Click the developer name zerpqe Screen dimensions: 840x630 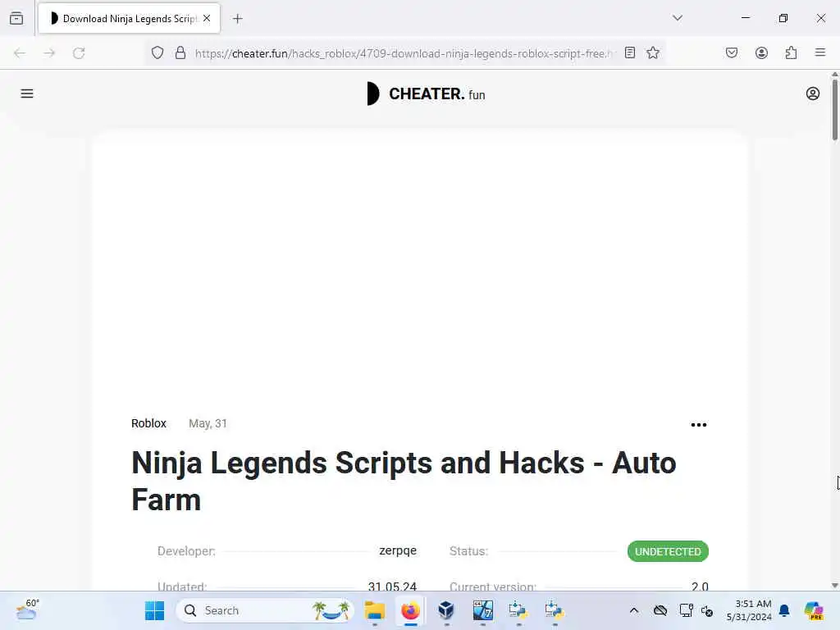[398, 550]
